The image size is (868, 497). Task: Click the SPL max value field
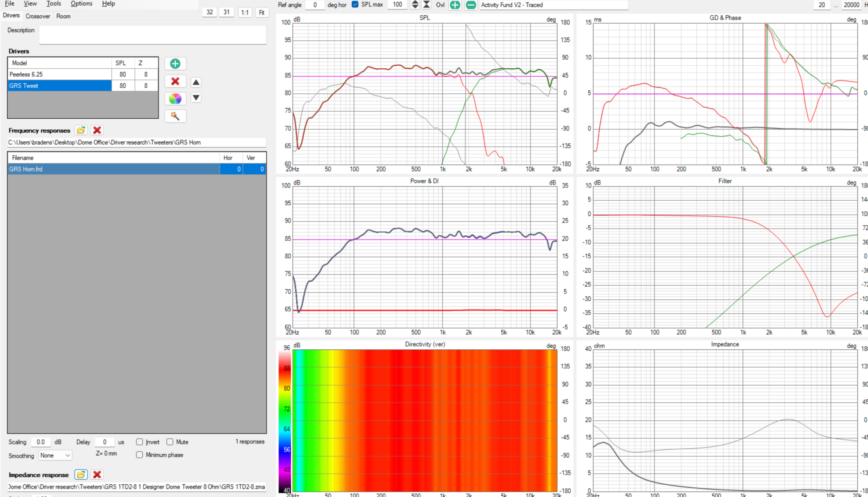tap(398, 5)
